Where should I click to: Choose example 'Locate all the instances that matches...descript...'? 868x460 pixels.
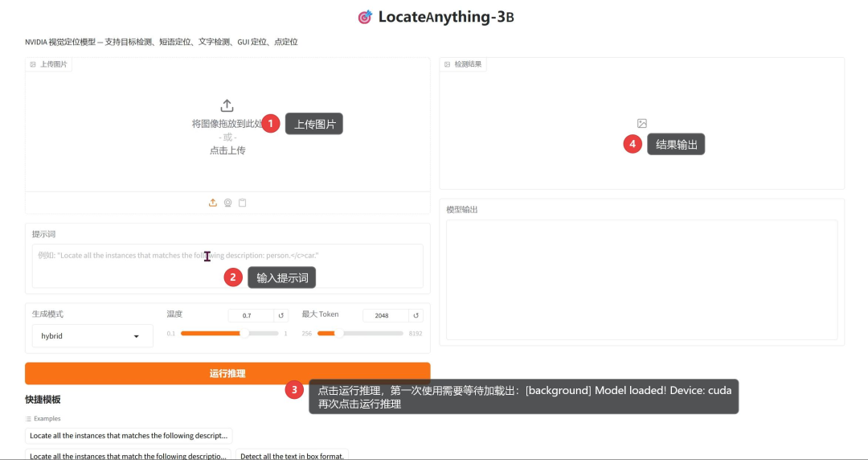click(x=129, y=436)
